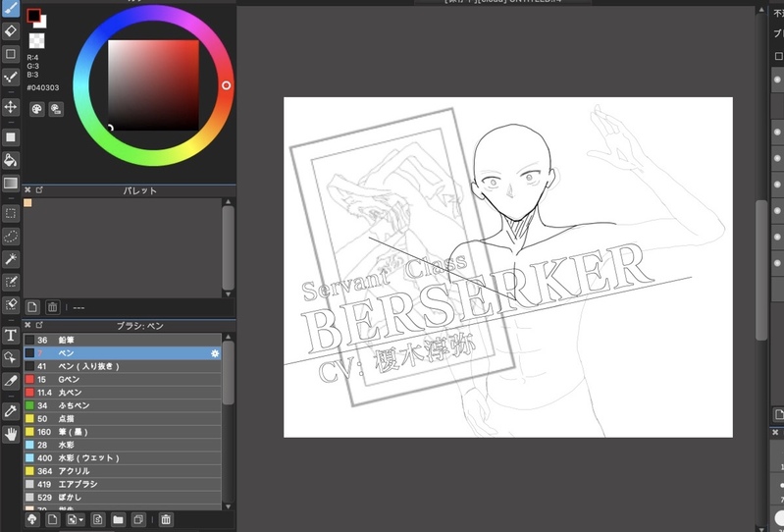Select the rectangular Selection tool
Image resolution: width=784 pixels, height=532 pixels.
tap(11, 214)
